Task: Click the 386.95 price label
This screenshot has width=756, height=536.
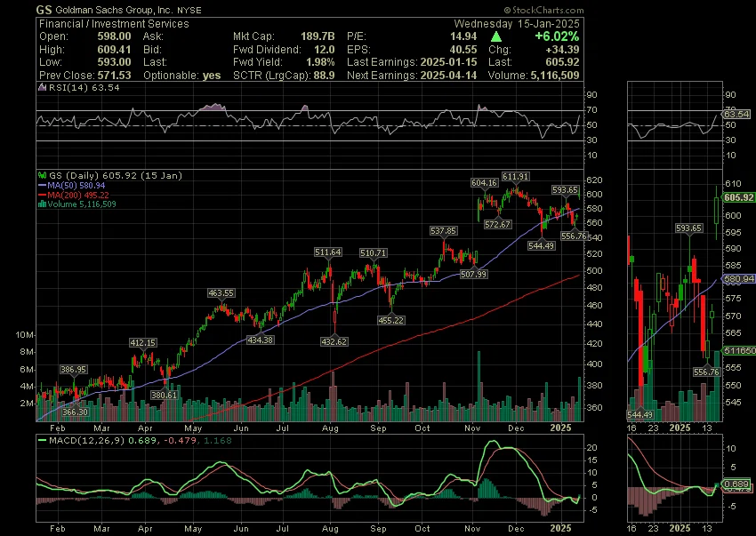Action: [x=73, y=369]
